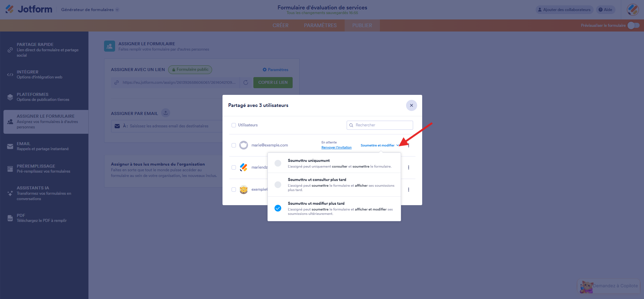
Task: Switch to the Créer tab
Action: tap(281, 25)
